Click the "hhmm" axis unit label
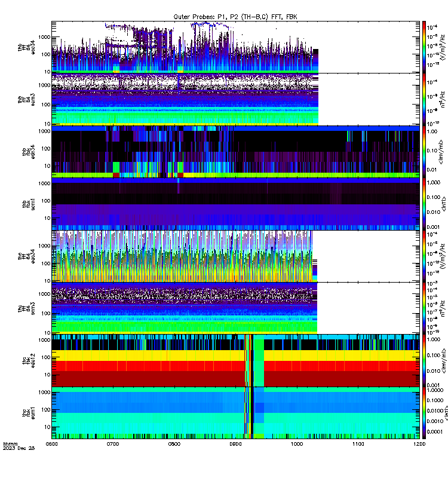Viewport: 448px width, 478px height. (x=10, y=444)
